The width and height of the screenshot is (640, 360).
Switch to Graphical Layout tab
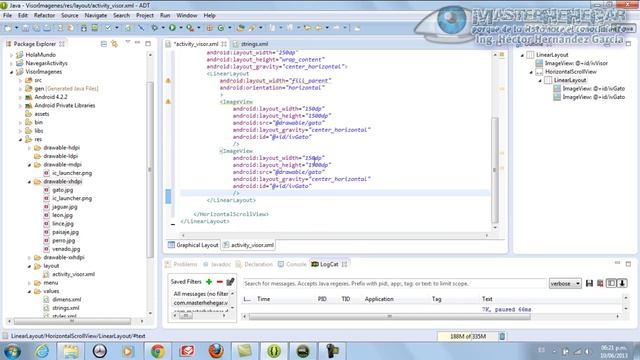point(193,245)
